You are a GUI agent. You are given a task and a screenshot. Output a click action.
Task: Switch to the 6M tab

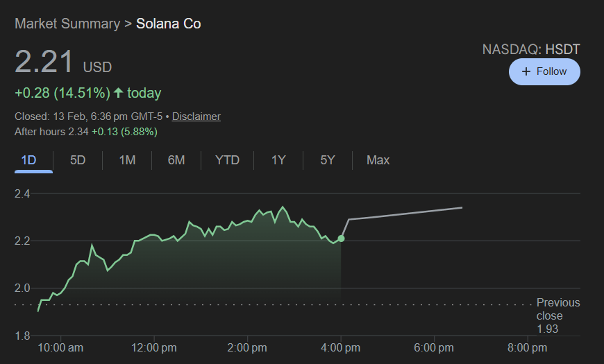[x=176, y=160]
